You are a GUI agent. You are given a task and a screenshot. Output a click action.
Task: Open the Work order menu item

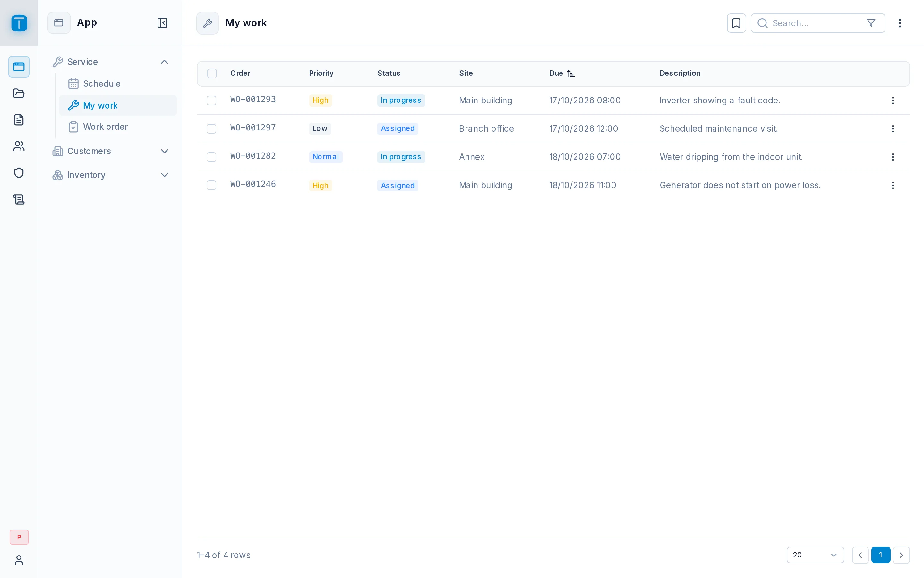[118, 127]
